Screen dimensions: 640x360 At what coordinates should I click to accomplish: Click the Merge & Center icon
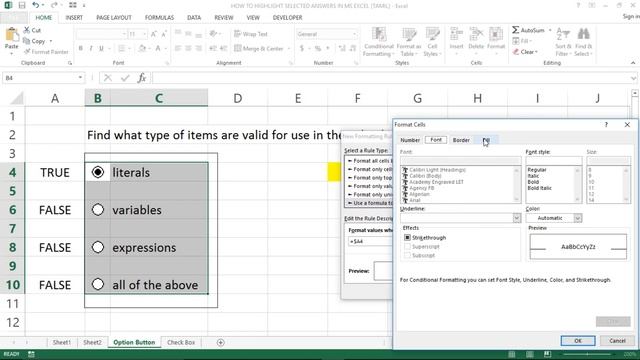pyautogui.click(x=238, y=48)
